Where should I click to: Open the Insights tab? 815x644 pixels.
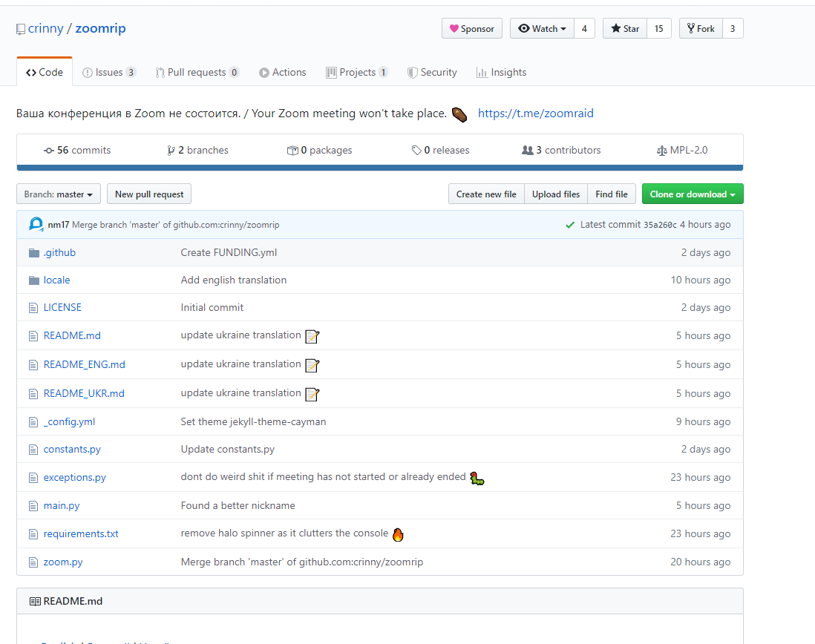[501, 73]
